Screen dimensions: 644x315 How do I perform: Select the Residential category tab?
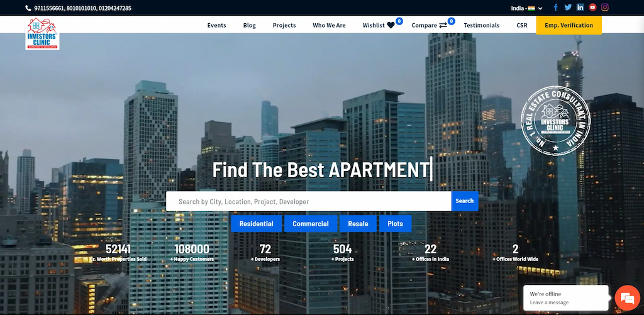tap(256, 224)
